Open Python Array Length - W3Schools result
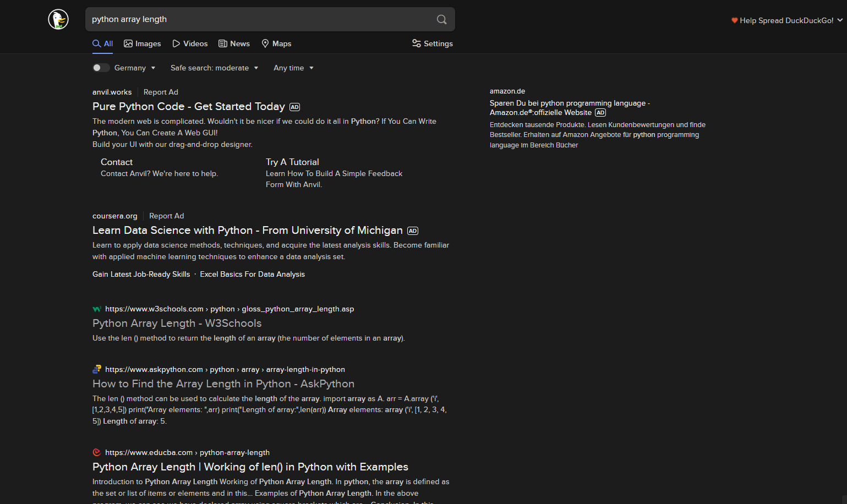This screenshot has width=847, height=504. pos(177,323)
